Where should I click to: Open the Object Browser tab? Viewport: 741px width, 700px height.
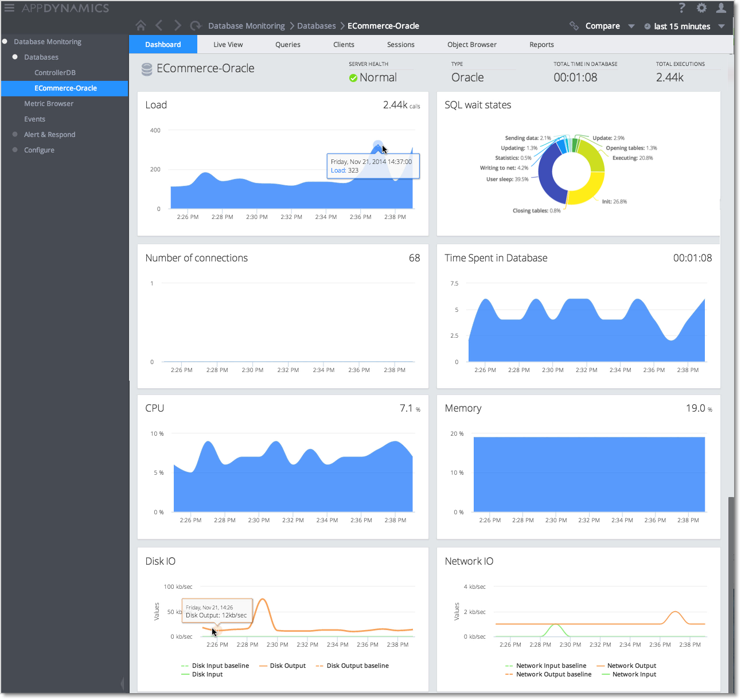472,44
